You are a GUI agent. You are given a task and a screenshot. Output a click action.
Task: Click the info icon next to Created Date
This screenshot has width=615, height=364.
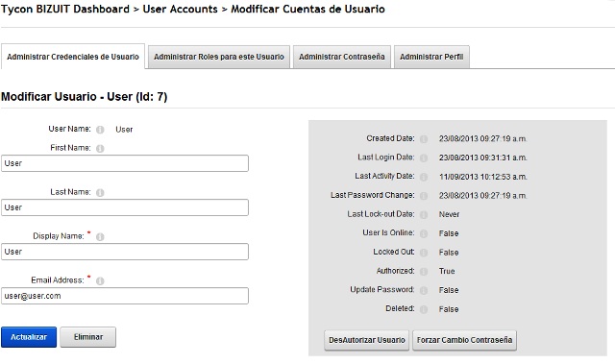point(424,139)
